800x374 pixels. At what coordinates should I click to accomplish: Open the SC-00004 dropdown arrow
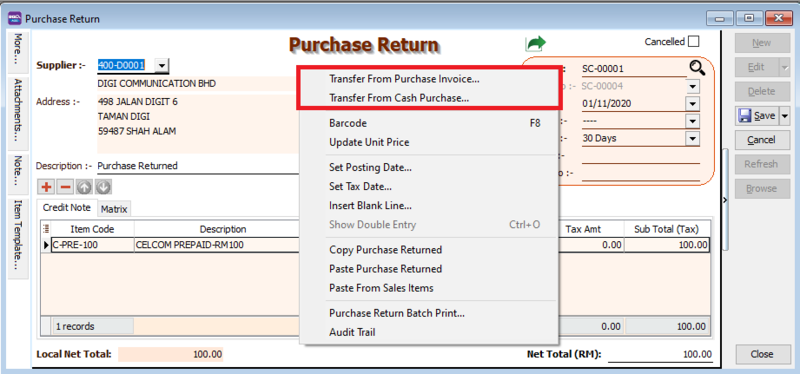click(x=692, y=87)
